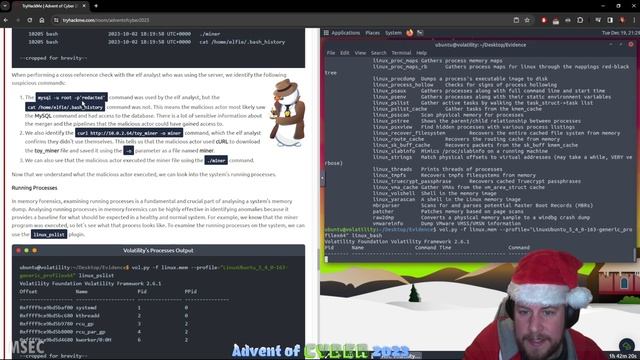
Task: Open the System menu in the VM
Action: coord(393,33)
